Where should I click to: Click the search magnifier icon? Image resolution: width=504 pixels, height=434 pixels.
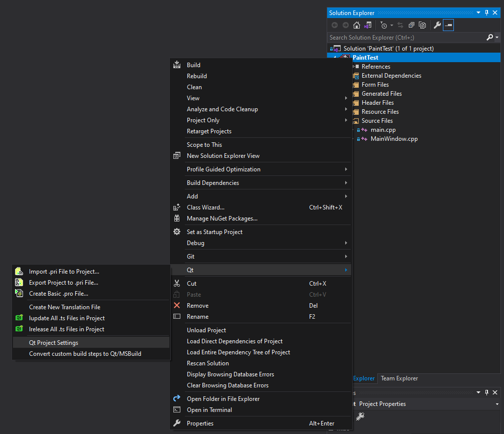point(489,38)
